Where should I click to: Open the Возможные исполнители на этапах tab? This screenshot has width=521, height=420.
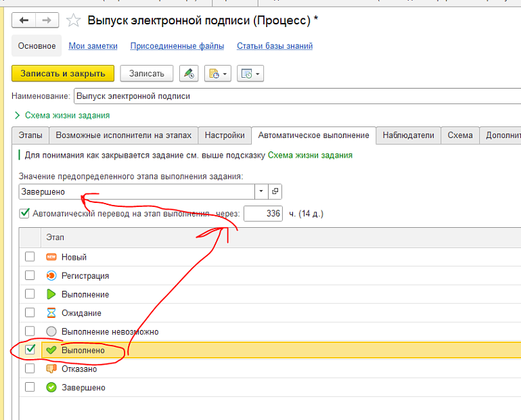pos(124,135)
